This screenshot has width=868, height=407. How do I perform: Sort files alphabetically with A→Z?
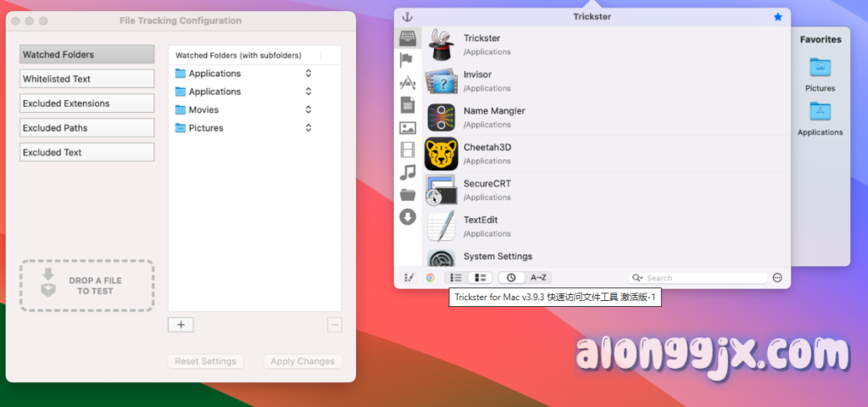537,277
